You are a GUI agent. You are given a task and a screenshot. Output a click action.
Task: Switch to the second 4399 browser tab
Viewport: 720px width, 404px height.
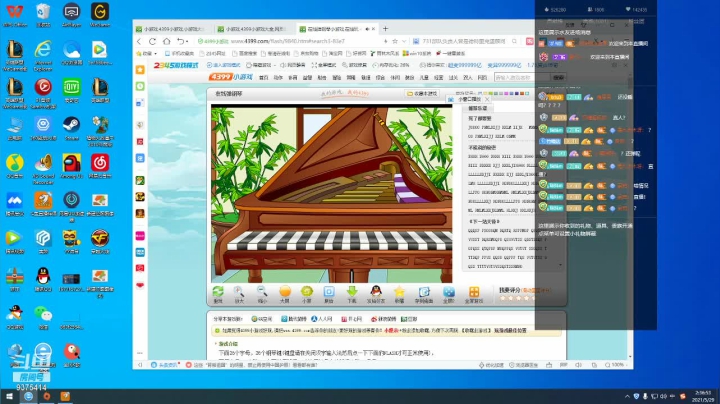pos(253,29)
